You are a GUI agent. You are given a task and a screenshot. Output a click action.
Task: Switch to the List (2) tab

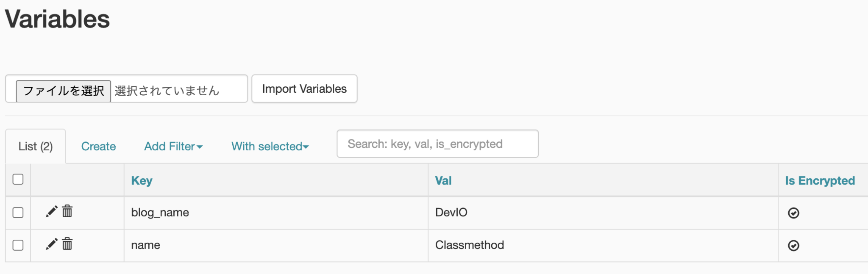[x=36, y=146]
